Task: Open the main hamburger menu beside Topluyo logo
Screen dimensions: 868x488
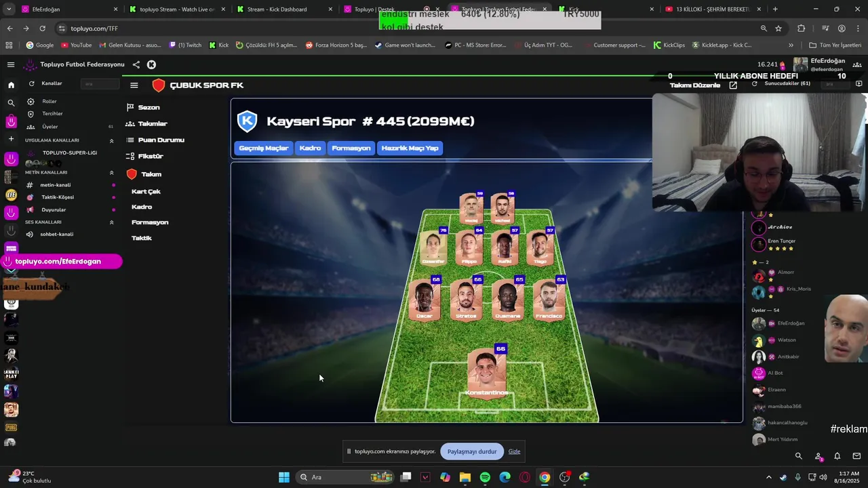Action: [x=11, y=64]
